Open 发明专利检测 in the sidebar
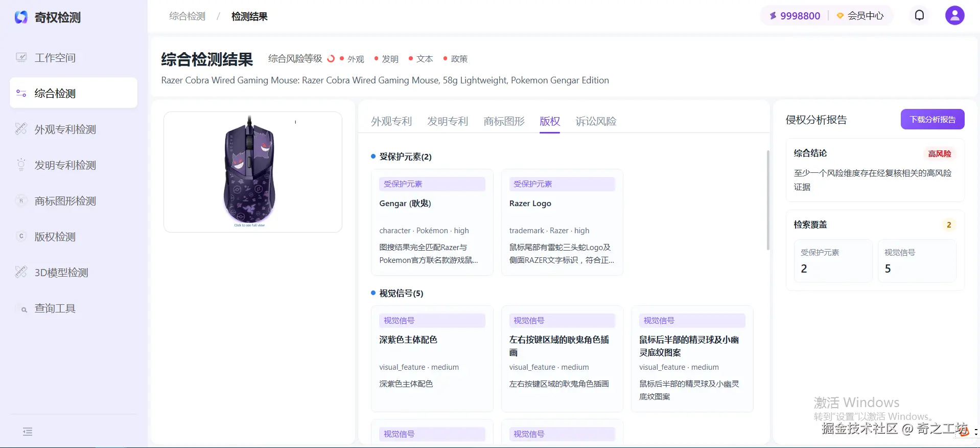 [x=74, y=165]
